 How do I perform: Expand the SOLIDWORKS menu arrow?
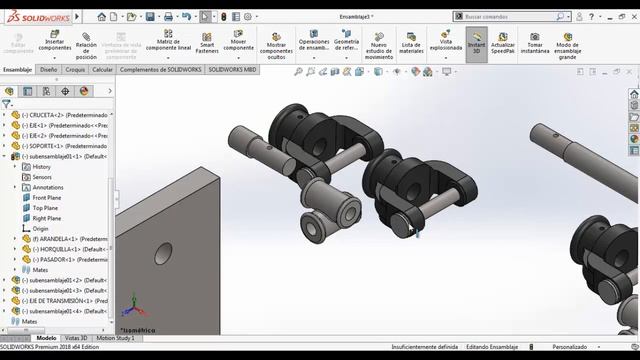point(77,17)
